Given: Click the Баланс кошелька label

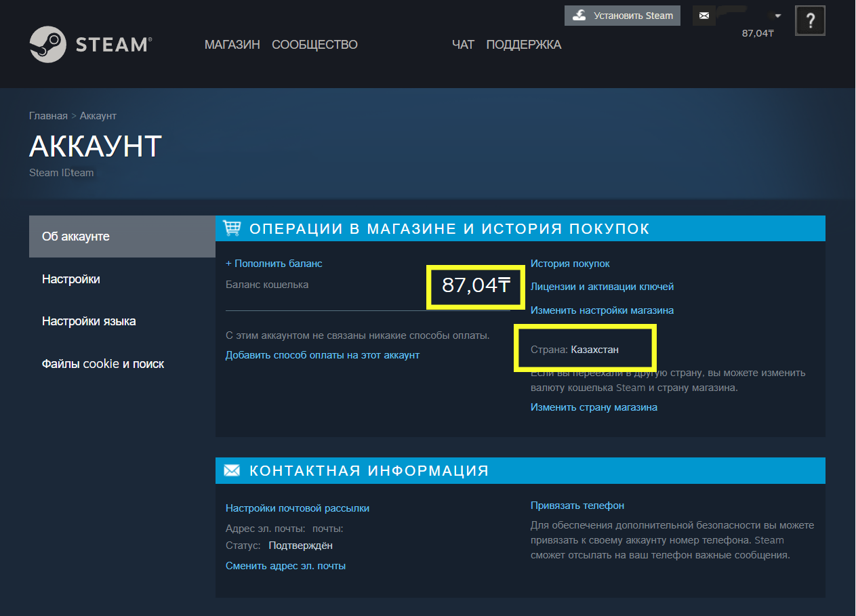Looking at the screenshot, I should 267,285.
